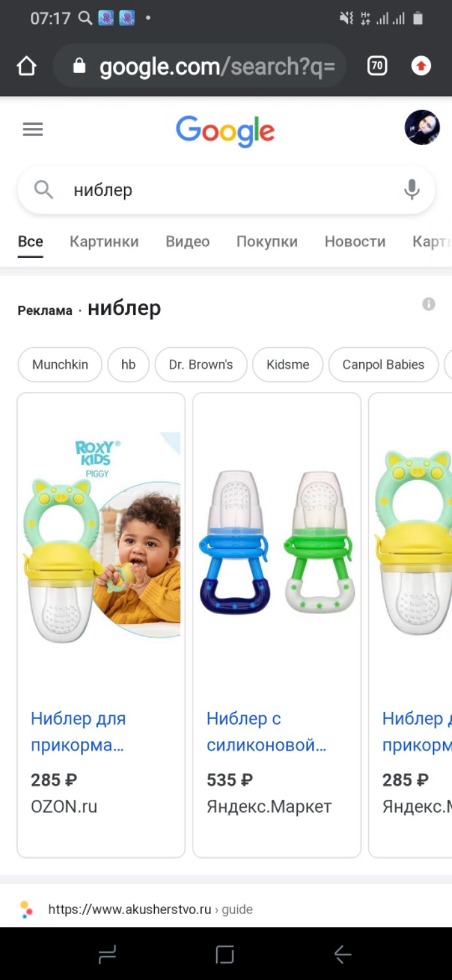Switch to the Картинки tab
The image size is (452, 980).
[105, 242]
